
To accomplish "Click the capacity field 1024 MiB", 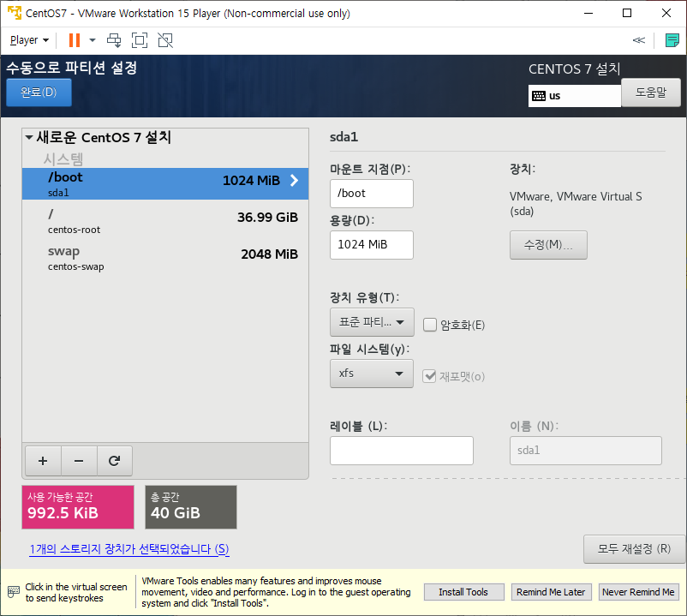I will coord(372,244).
